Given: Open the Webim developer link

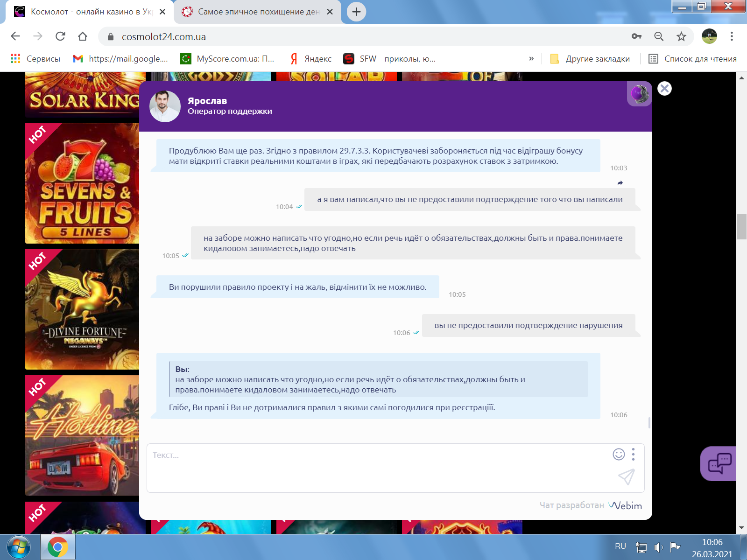Looking at the screenshot, I should click(x=625, y=505).
